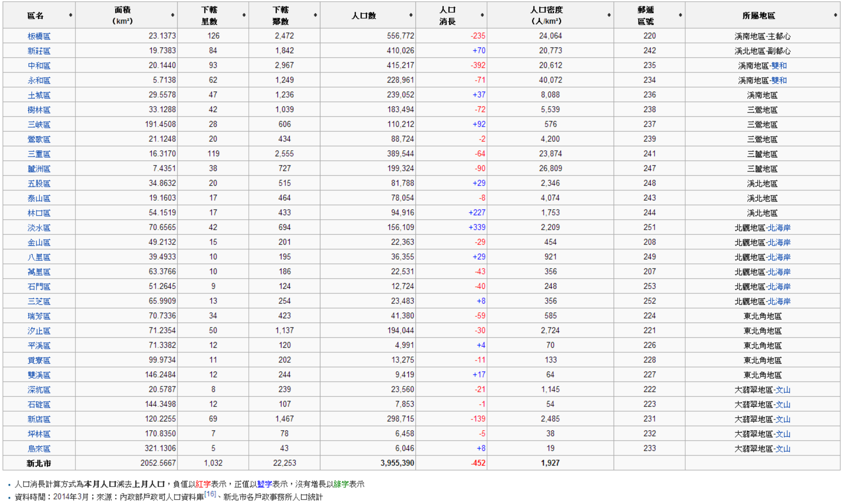This screenshot has height=504, width=842.
Task: Follow 北海岸 link in 石門區 row
Action: tap(779, 286)
